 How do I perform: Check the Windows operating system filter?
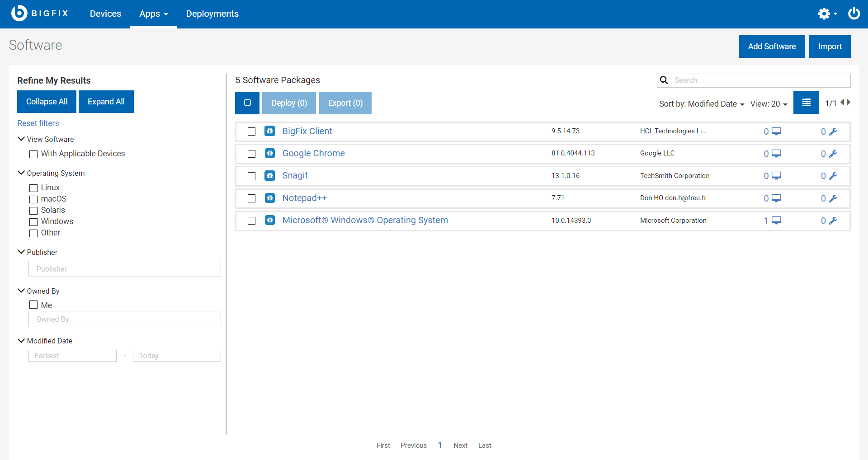coord(33,222)
